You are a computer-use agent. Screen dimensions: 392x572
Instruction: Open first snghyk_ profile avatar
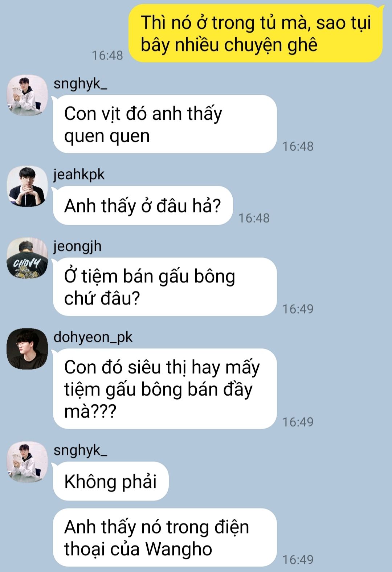[x=27, y=95]
